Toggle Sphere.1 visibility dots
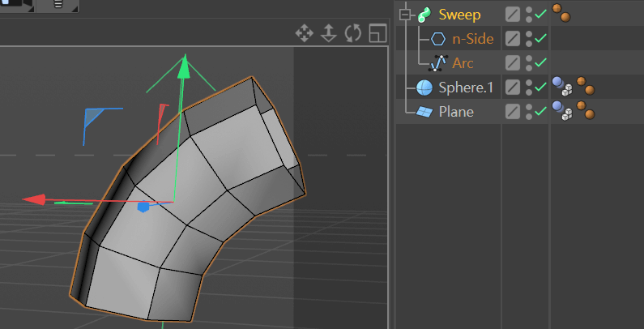The height and width of the screenshot is (329, 644). pos(529,87)
